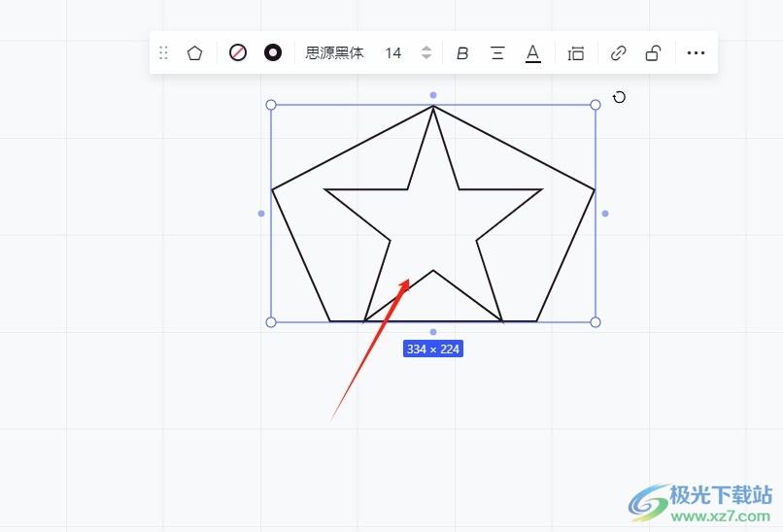Click the right connection point dot
The image size is (783, 532).
pyautogui.click(x=605, y=214)
